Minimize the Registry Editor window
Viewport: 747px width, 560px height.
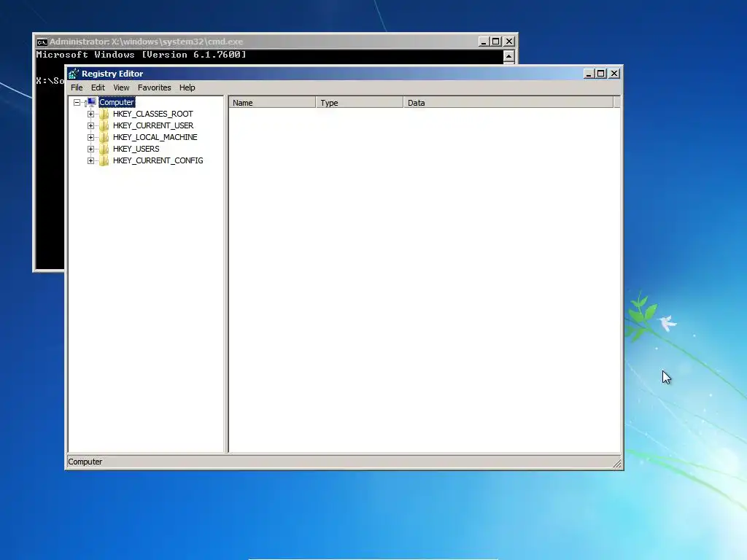589,74
